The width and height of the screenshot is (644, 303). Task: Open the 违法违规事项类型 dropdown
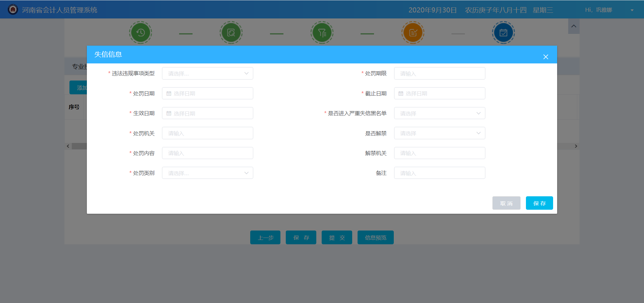click(x=207, y=73)
